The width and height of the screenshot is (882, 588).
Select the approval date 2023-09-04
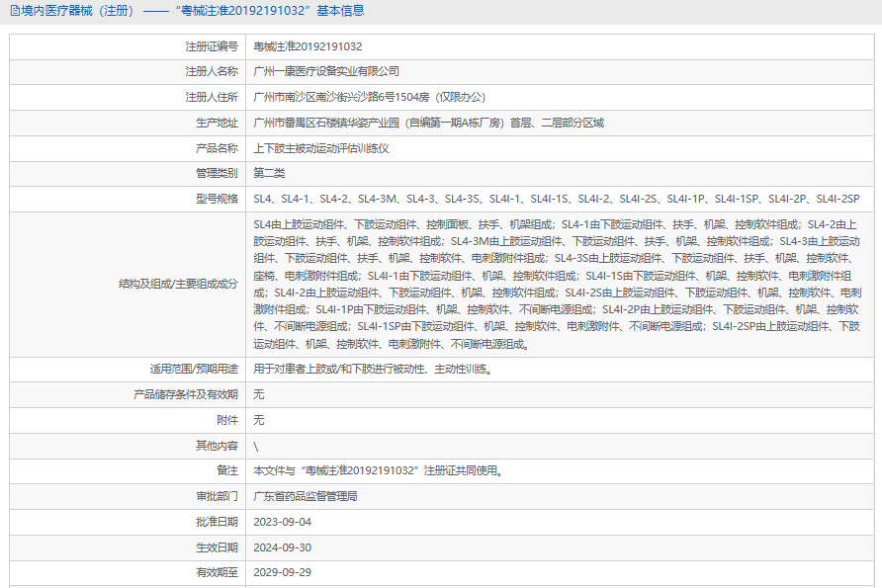click(283, 522)
